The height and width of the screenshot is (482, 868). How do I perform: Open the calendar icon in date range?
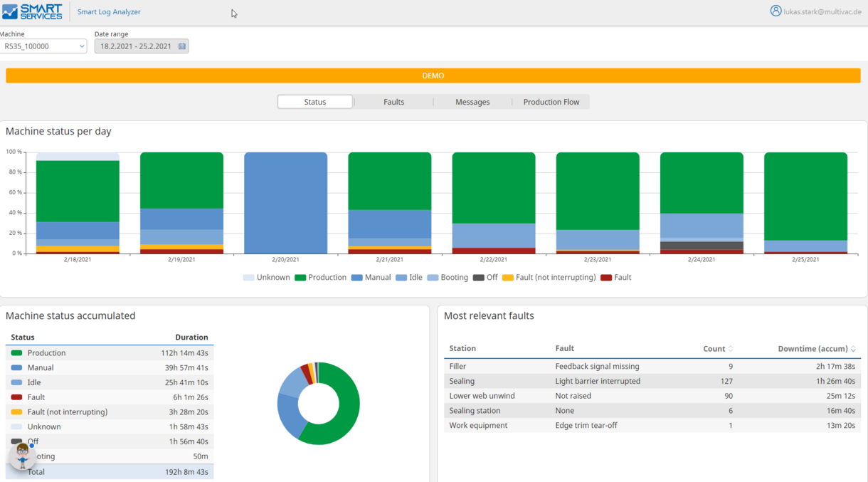pos(182,46)
